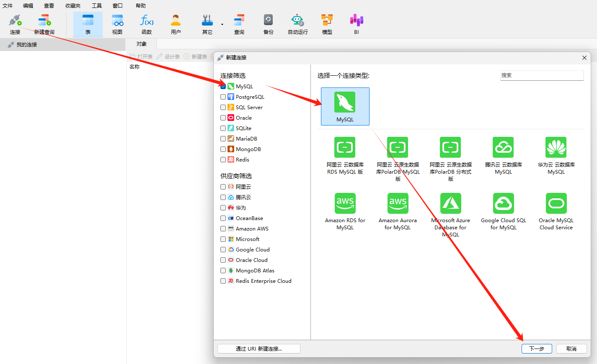The height and width of the screenshot is (364, 597).
Task: Open the 连接 (Connection) toolbar icon
Action: (15, 25)
